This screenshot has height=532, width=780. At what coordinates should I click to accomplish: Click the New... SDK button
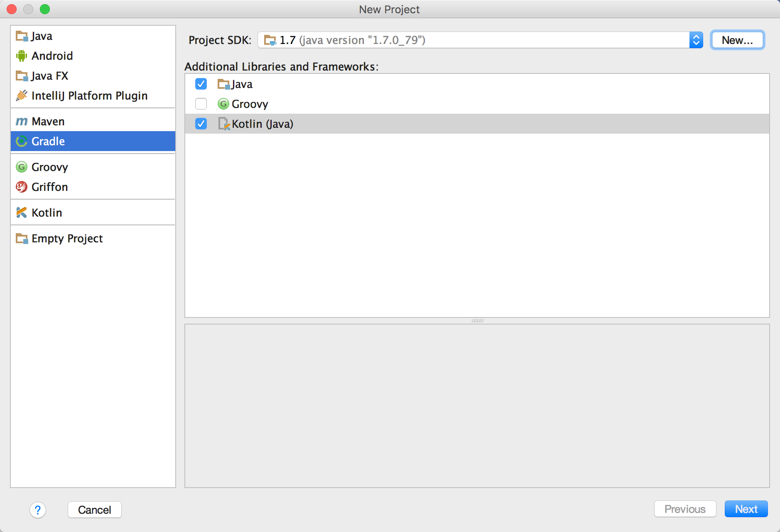point(737,40)
